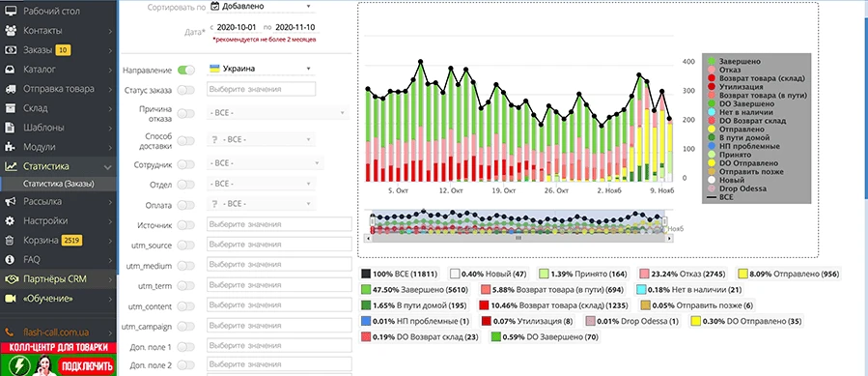This screenshot has height=376, width=868.
Task: Click the orders badge showing 10
Action: [x=64, y=50]
